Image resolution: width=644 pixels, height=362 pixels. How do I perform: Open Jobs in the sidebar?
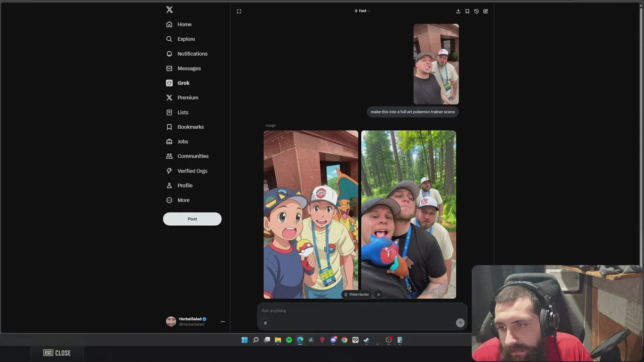coord(177,141)
